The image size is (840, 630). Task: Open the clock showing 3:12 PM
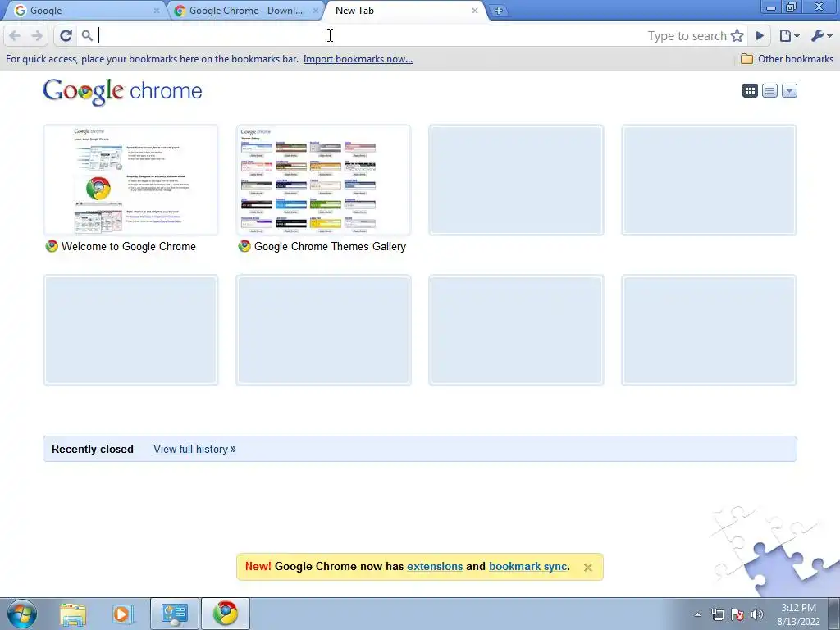point(798,614)
